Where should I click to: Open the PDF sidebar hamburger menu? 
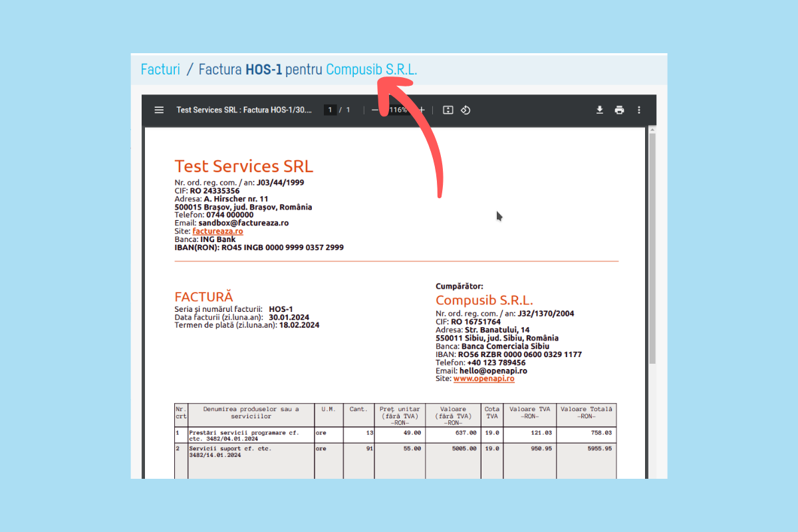pyautogui.click(x=159, y=110)
